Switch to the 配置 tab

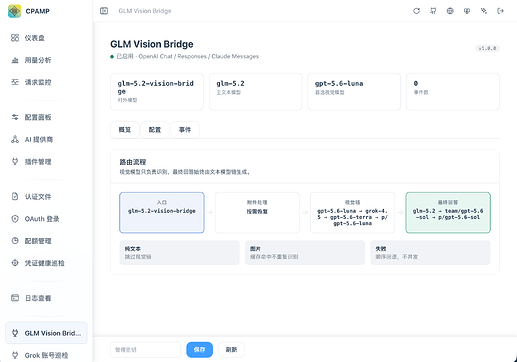(155, 130)
